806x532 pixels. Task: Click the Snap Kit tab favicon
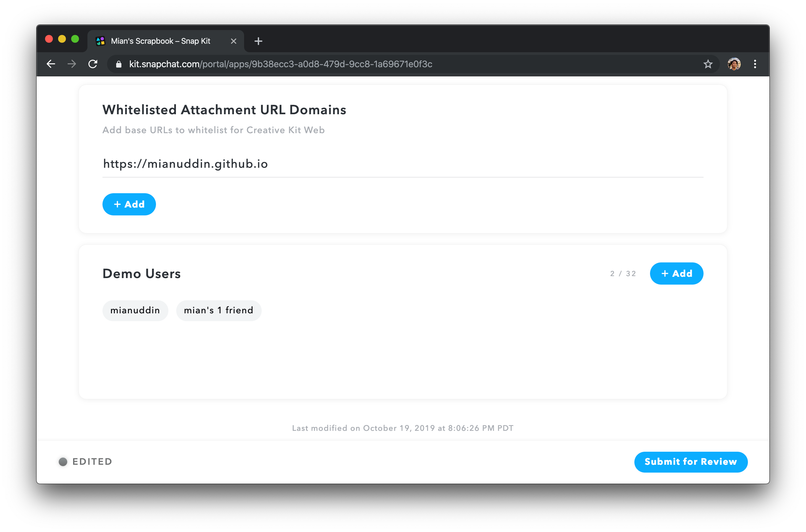101,41
